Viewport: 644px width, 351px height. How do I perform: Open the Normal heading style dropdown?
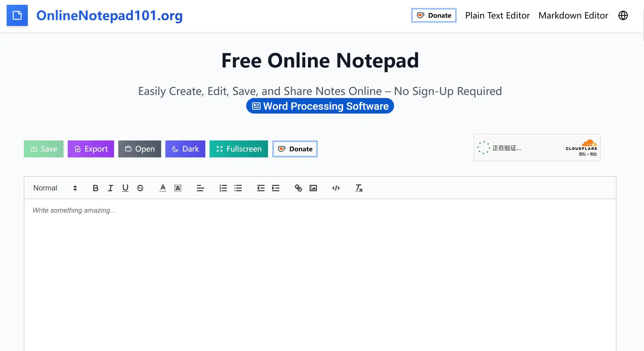pos(55,188)
